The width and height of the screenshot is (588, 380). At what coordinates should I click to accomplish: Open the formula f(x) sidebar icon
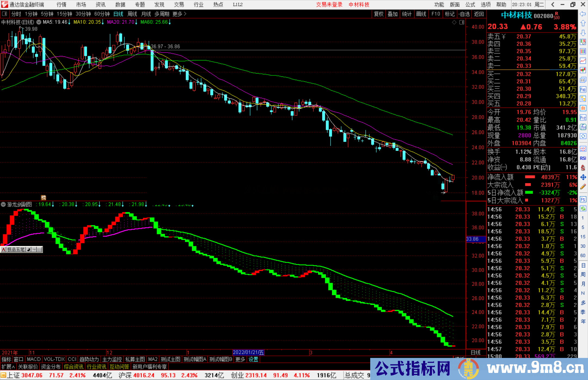(x=583, y=127)
